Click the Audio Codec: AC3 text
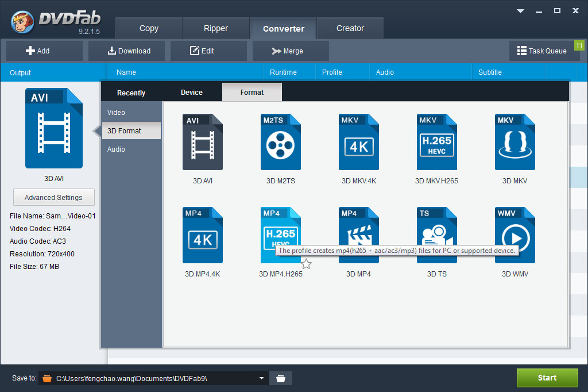The height and width of the screenshot is (392, 588). pyautogui.click(x=38, y=241)
